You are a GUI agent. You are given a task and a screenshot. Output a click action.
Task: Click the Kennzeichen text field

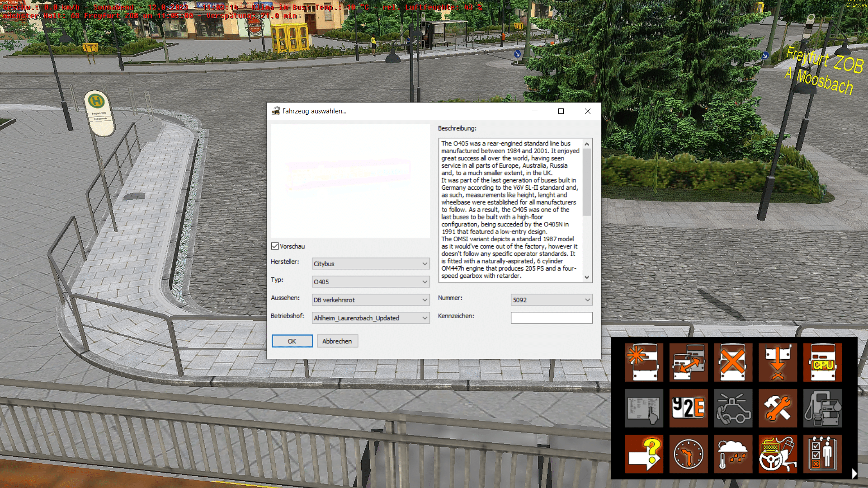pyautogui.click(x=551, y=318)
